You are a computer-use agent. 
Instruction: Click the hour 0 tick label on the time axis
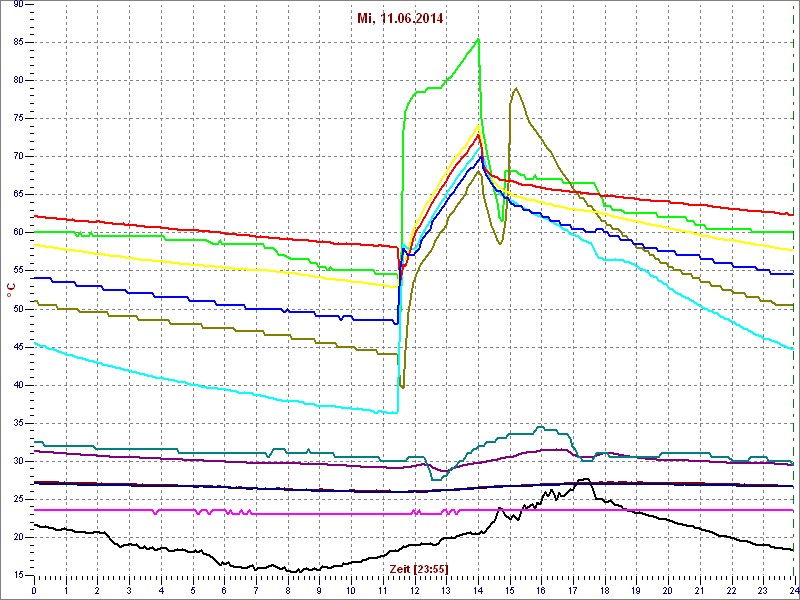tap(34, 591)
